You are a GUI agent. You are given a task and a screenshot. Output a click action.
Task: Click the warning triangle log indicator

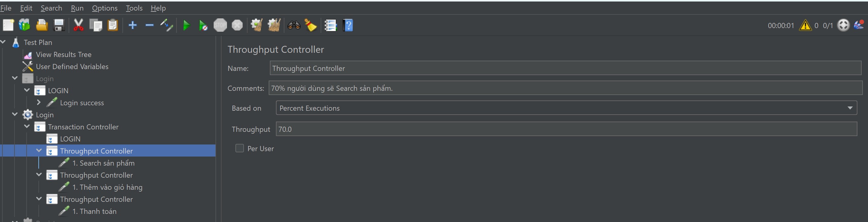click(805, 25)
